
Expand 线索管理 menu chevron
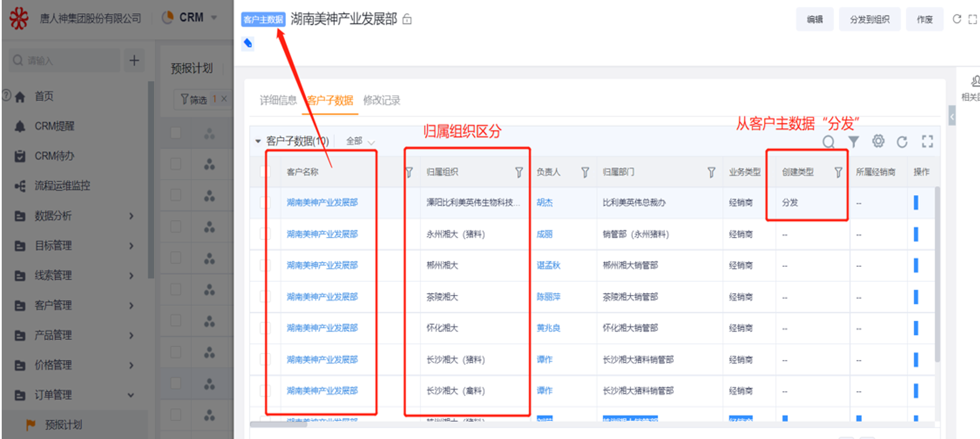(x=131, y=275)
